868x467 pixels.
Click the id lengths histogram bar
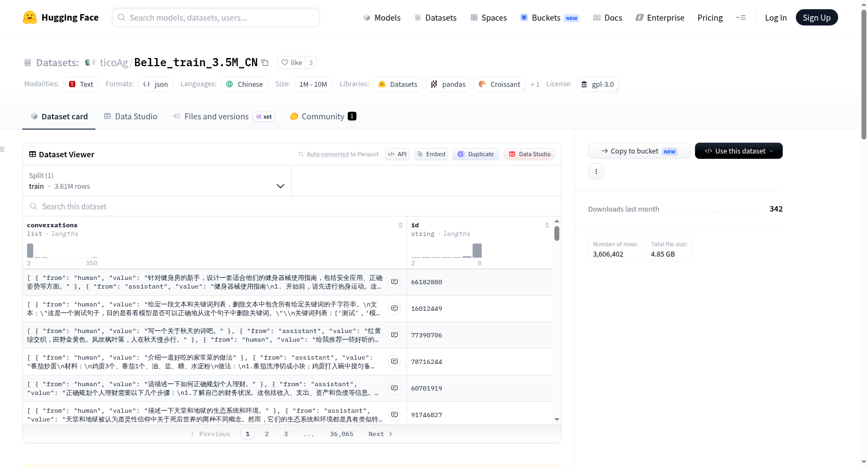click(477, 251)
